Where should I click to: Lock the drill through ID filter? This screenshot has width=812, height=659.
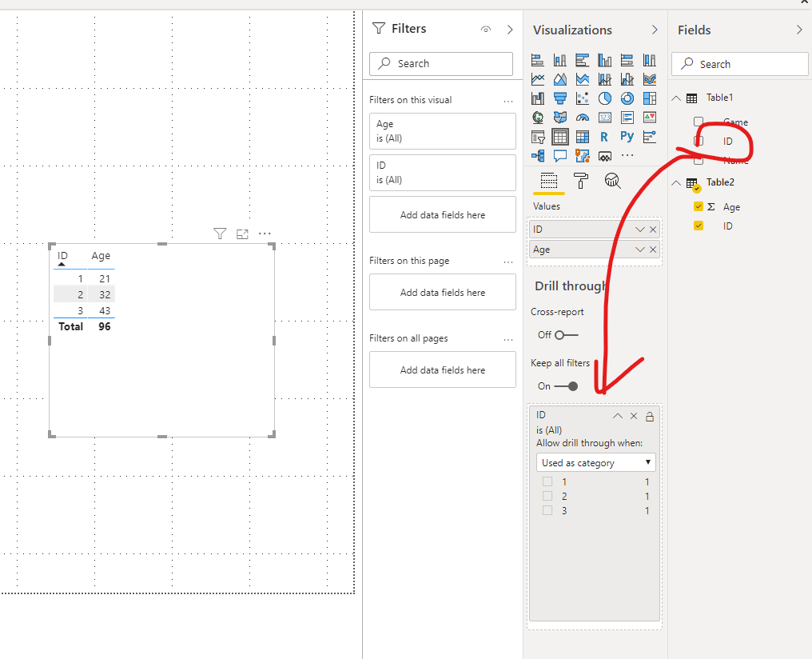pos(650,416)
